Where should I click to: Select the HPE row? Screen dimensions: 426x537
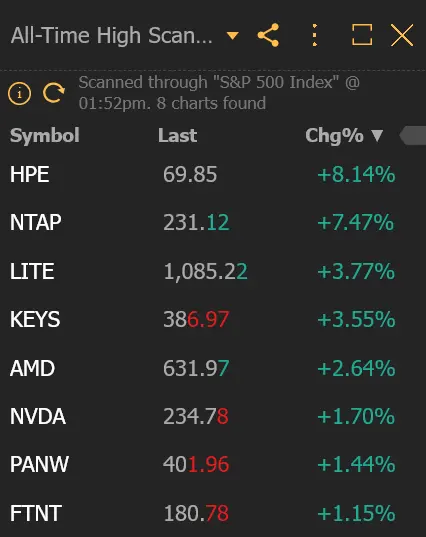213,174
